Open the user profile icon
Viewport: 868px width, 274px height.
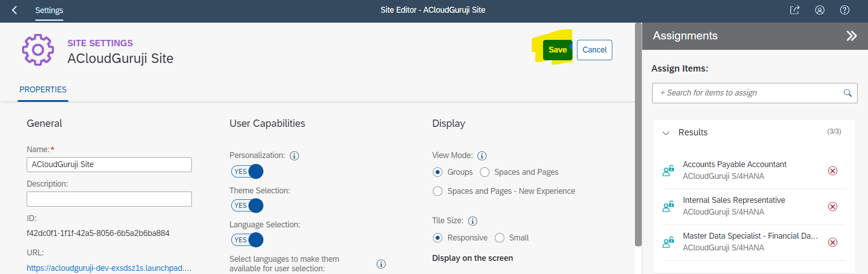[820, 10]
